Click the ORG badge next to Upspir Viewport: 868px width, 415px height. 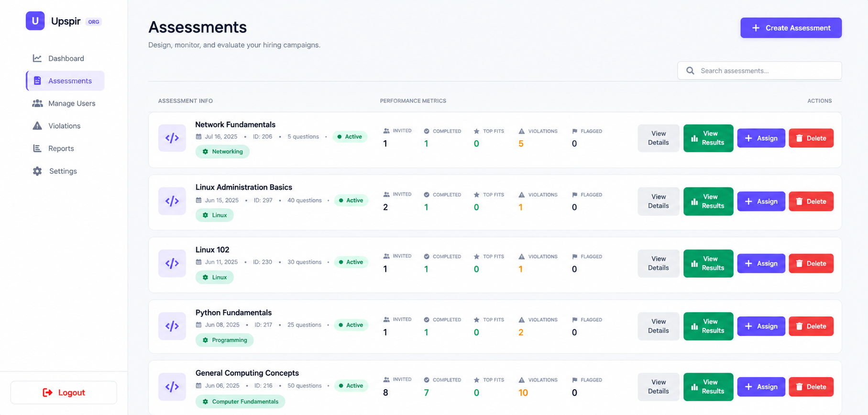(94, 22)
